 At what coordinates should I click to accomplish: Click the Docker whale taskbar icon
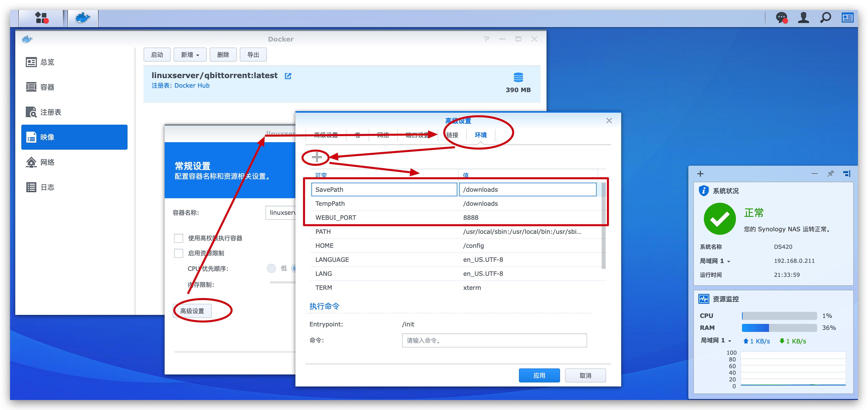82,18
